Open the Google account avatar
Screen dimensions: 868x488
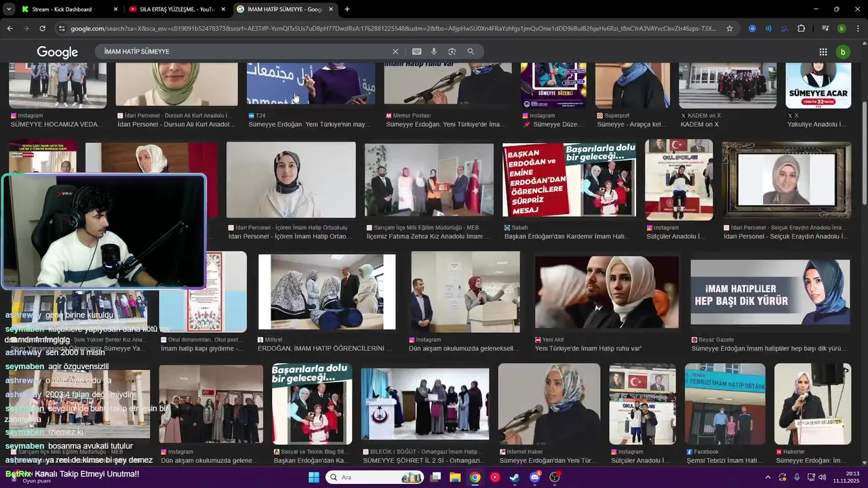(843, 52)
